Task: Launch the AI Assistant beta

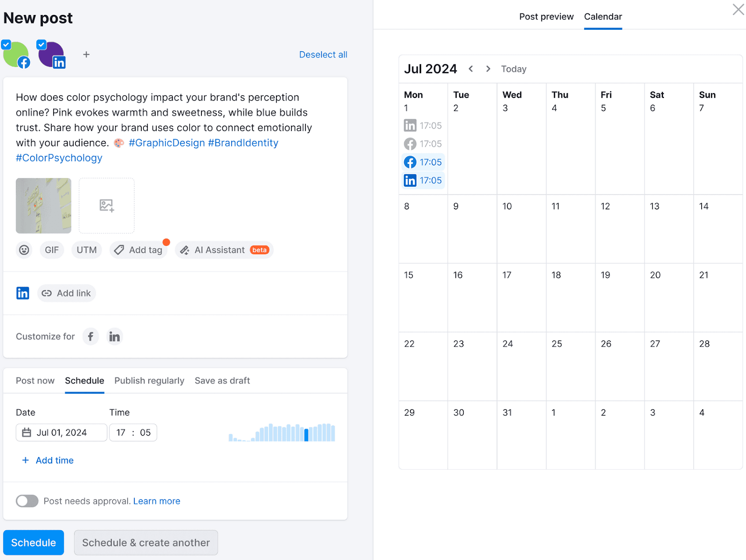Action: point(224,250)
